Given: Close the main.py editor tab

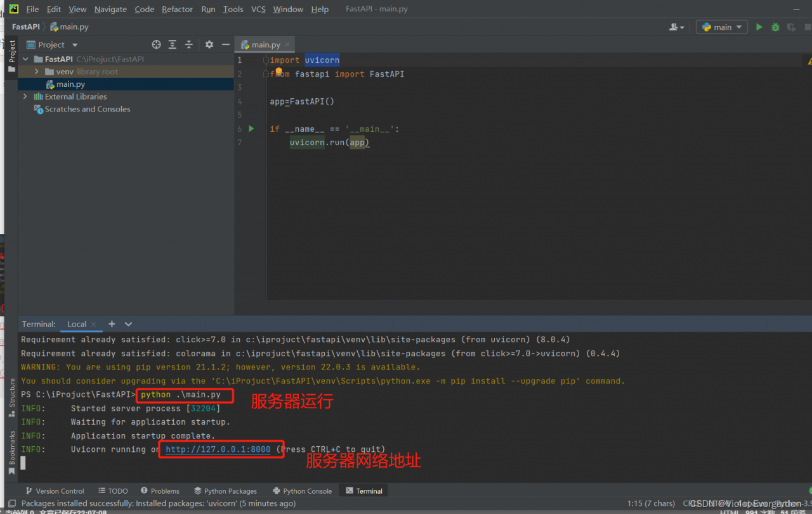Looking at the screenshot, I should click(287, 44).
